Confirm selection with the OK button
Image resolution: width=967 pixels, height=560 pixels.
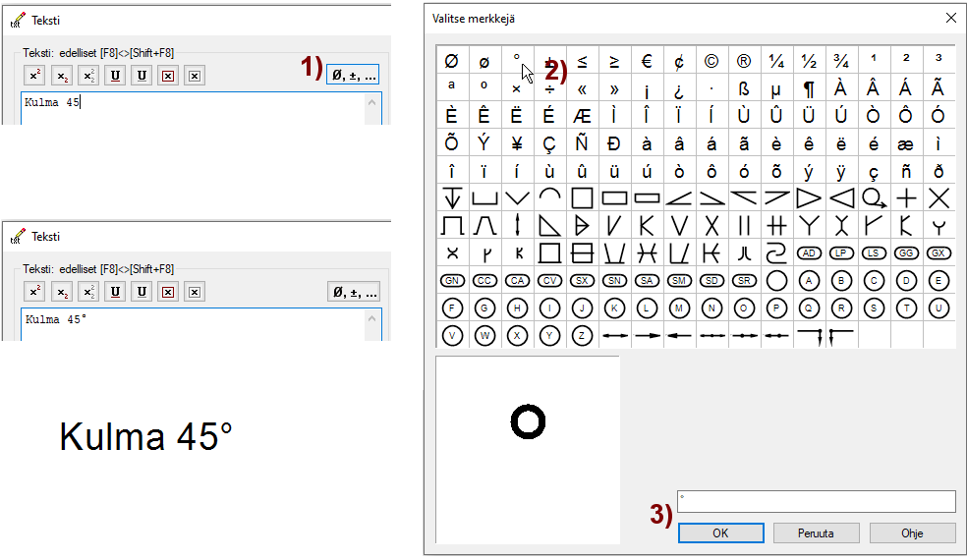[x=720, y=533]
